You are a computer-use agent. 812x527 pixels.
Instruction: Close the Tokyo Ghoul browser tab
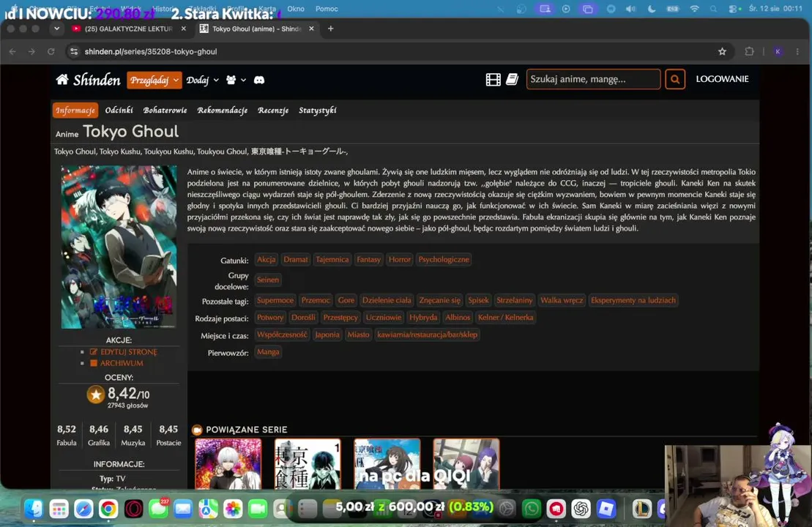[311, 29]
